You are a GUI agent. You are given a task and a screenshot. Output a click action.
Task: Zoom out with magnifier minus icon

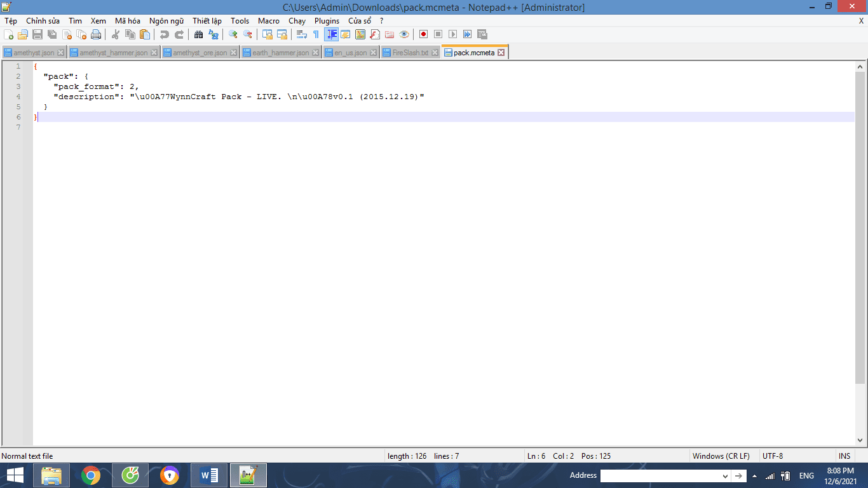click(248, 34)
